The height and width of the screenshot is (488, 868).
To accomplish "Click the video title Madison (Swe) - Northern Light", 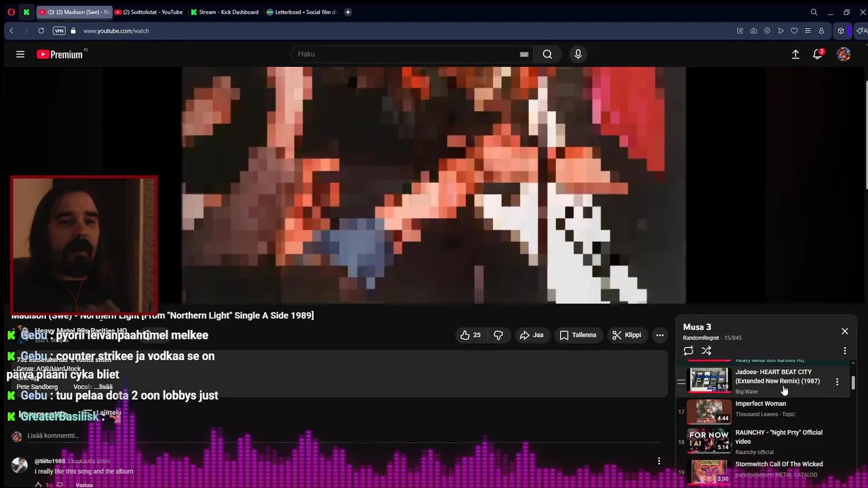I will (163, 315).
